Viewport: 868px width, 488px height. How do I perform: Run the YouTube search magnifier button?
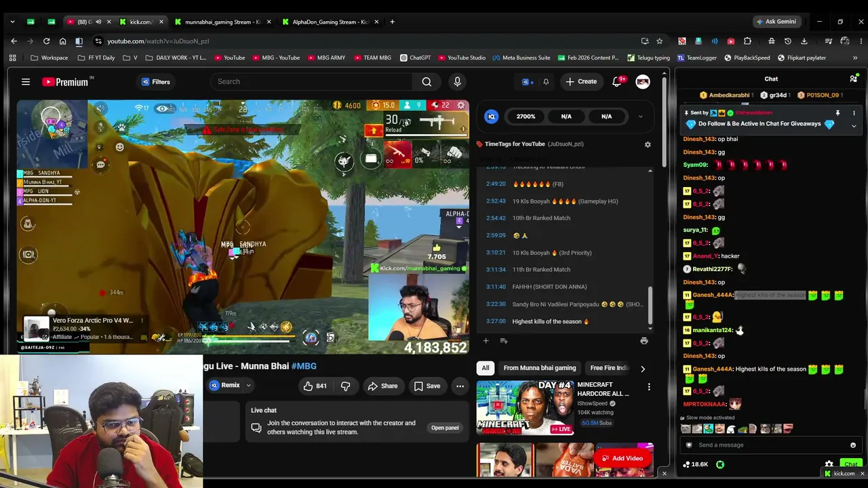click(x=427, y=82)
